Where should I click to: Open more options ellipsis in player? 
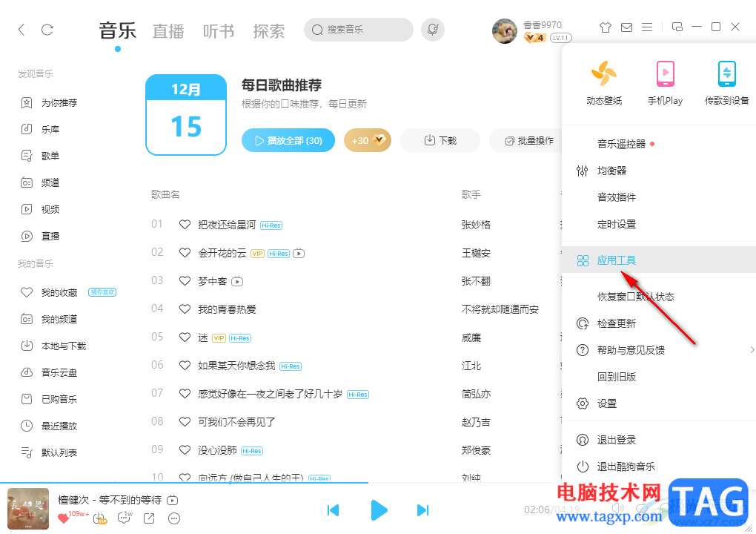click(x=173, y=518)
